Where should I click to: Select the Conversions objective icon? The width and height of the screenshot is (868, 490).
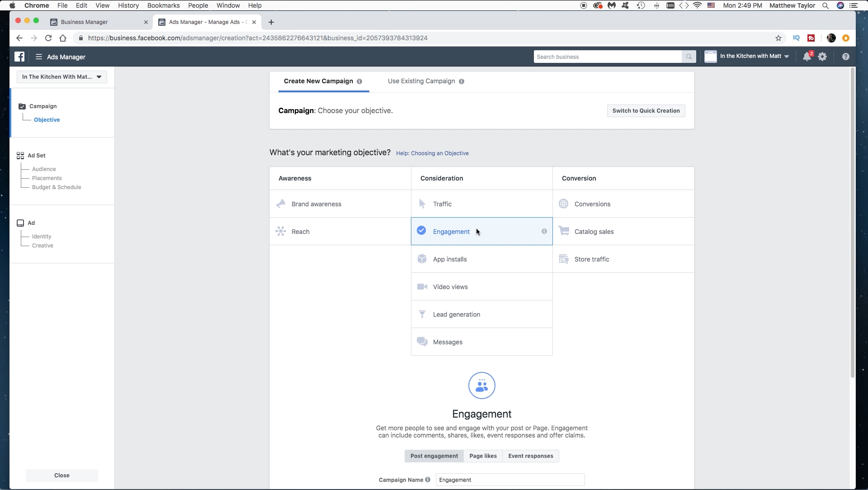(563, 204)
